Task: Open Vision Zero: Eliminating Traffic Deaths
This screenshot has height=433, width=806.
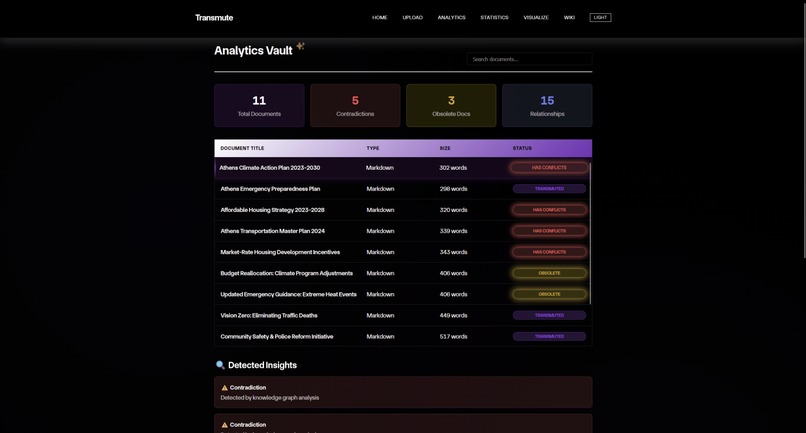Action: pyautogui.click(x=269, y=315)
